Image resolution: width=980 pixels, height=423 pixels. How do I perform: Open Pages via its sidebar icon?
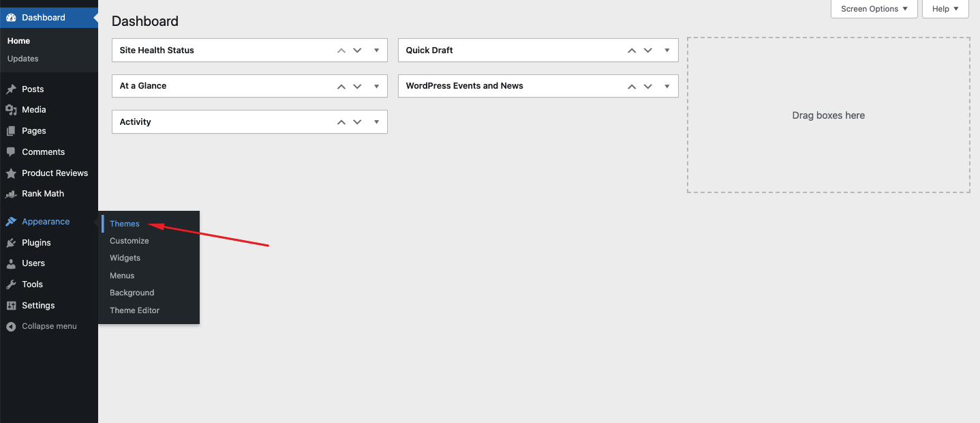tap(12, 130)
